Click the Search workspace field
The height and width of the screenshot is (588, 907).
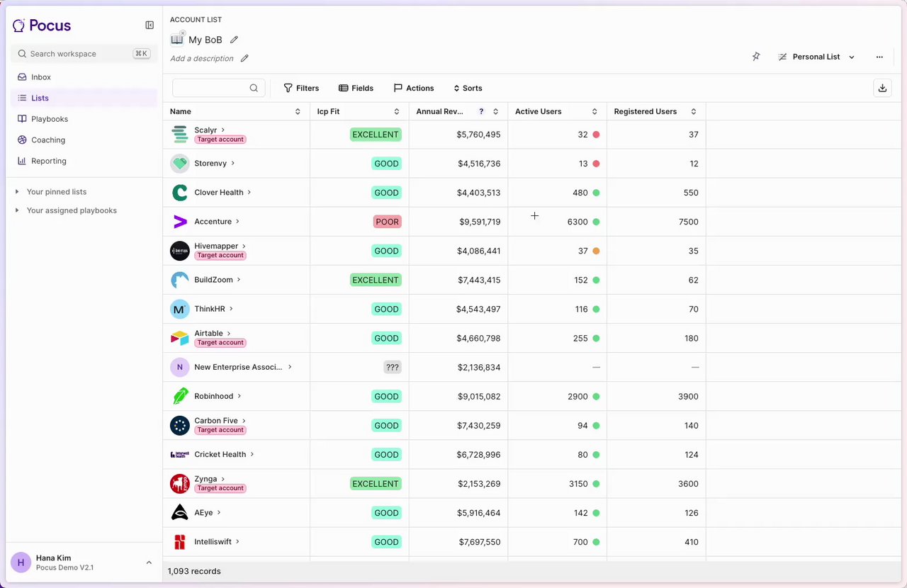tap(78, 54)
